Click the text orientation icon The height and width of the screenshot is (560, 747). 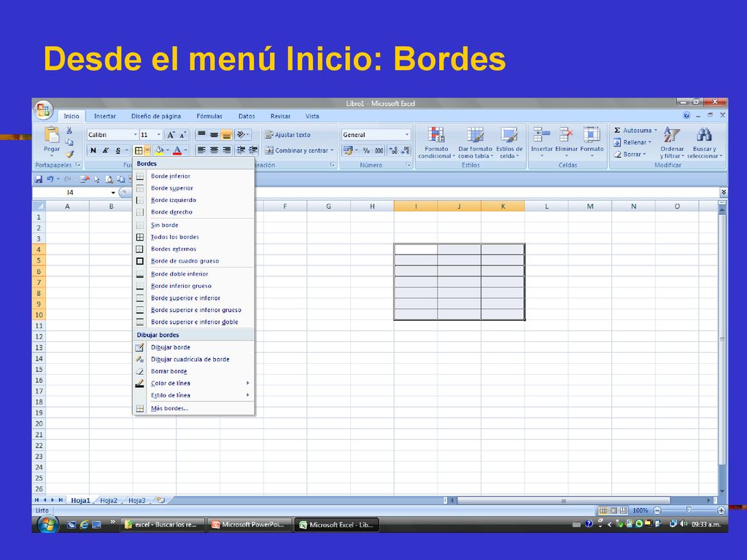coord(241,135)
